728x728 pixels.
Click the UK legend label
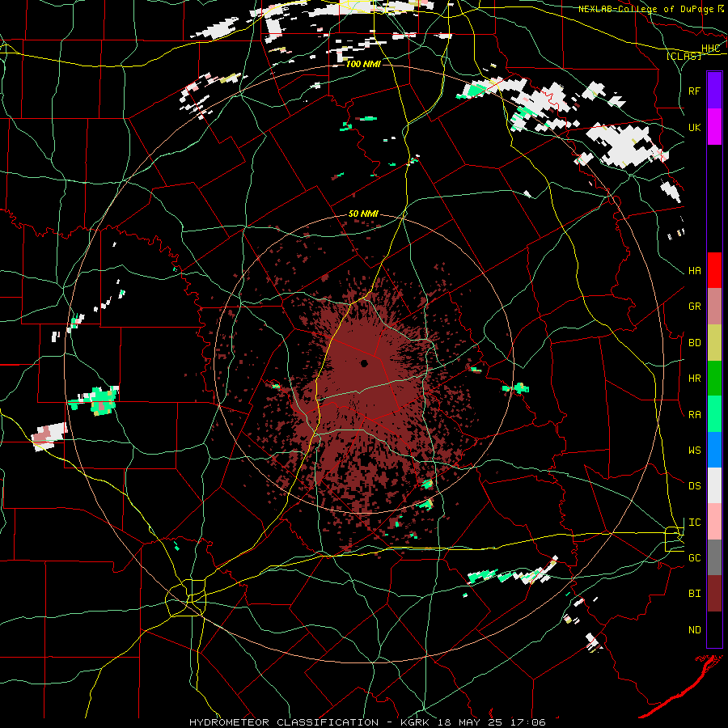(x=695, y=127)
